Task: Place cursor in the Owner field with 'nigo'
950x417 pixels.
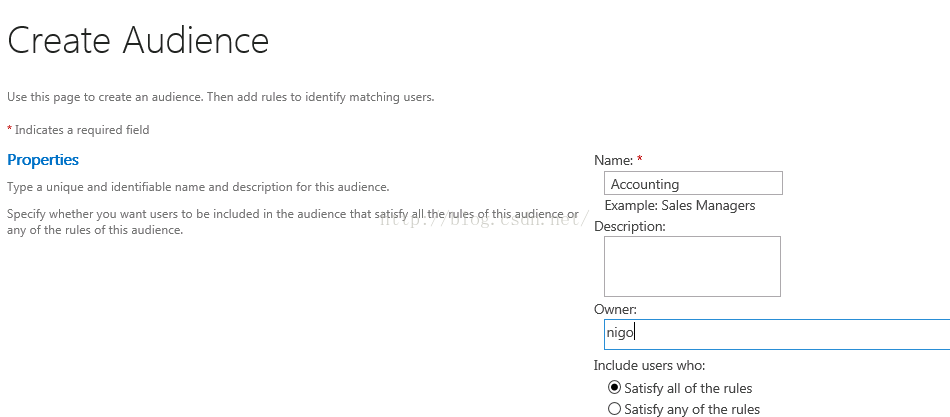Action: click(x=777, y=335)
